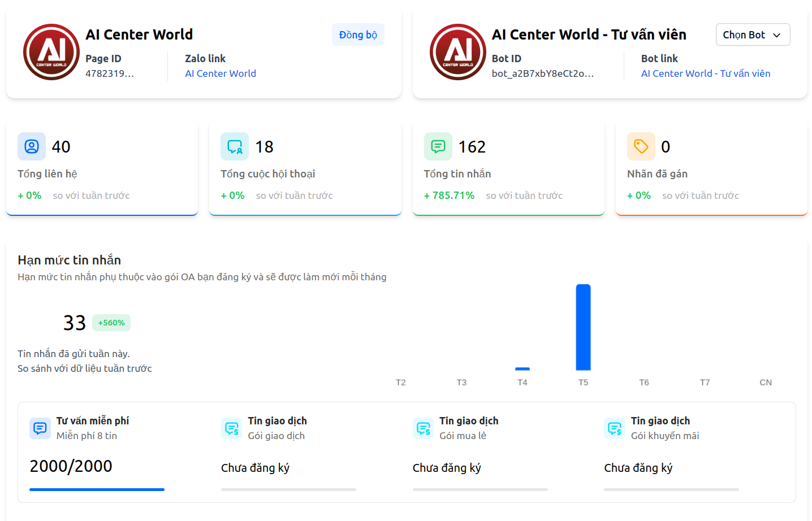This screenshot has height=521, width=812.
Task: Open the Chọn Bot dropdown
Action: click(752, 34)
